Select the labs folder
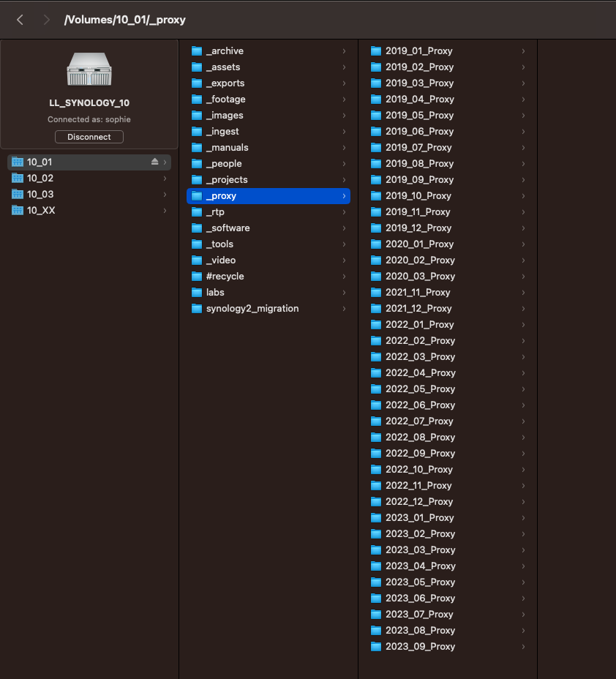The height and width of the screenshot is (679, 616). coord(215,292)
